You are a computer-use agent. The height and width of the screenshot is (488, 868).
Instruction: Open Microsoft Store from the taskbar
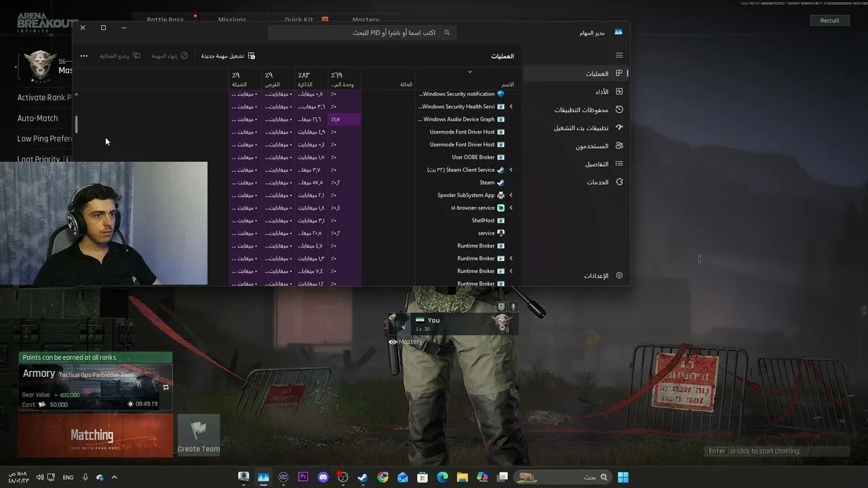point(422,477)
